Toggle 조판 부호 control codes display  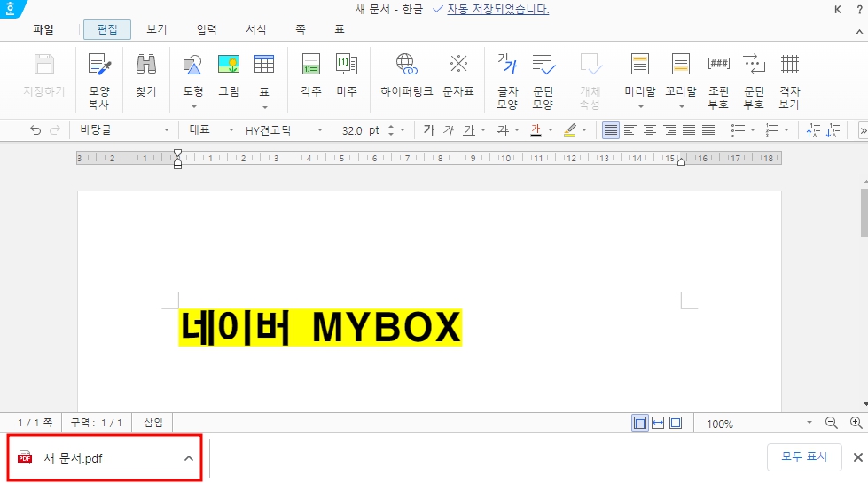tap(718, 65)
